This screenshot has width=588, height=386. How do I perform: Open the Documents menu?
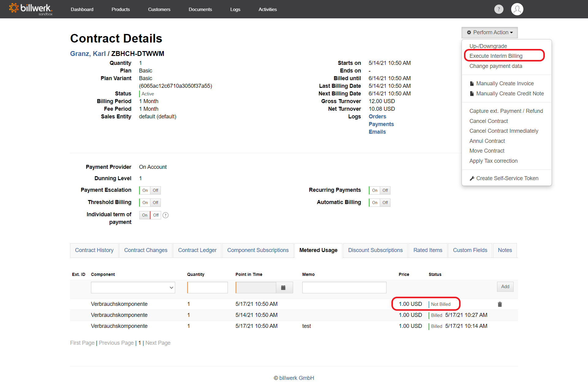[x=200, y=9]
